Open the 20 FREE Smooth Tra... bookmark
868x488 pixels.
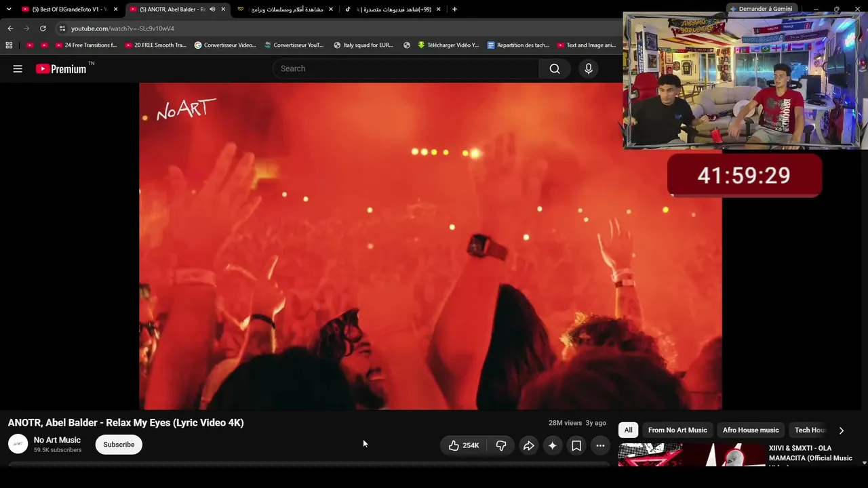pyautogui.click(x=155, y=45)
